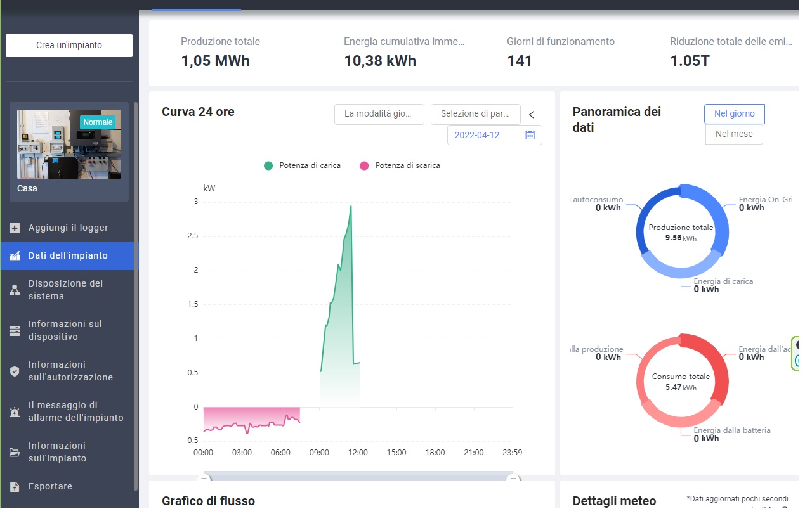
Task: Click the Aggiungi il logger plus icon
Action: coord(15,228)
